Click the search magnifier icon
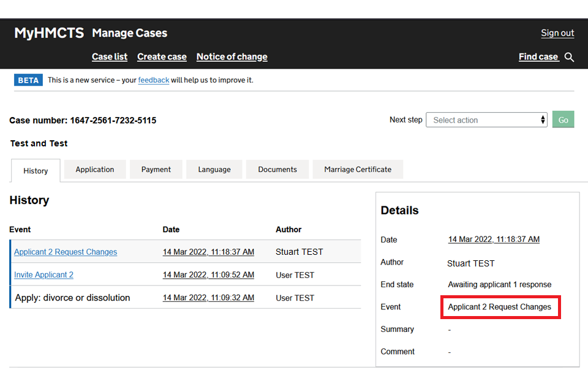Image resolution: width=588 pixels, height=392 pixels. click(569, 57)
